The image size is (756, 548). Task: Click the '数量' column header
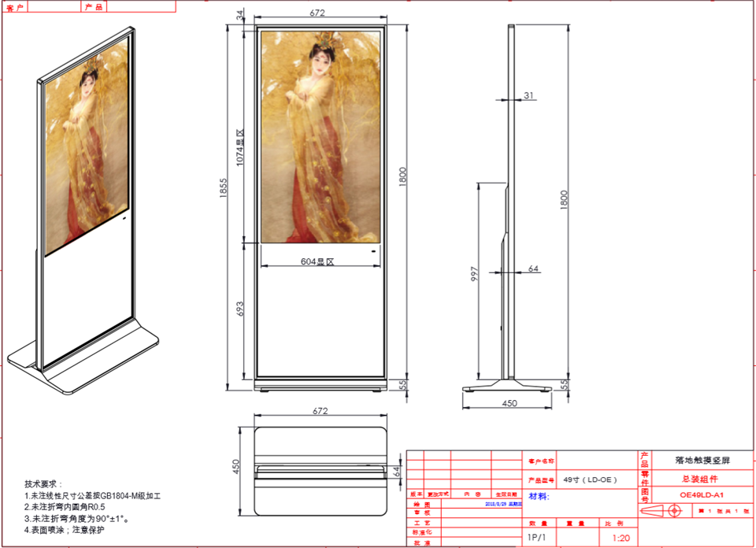pyautogui.click(x=538, y=524)
